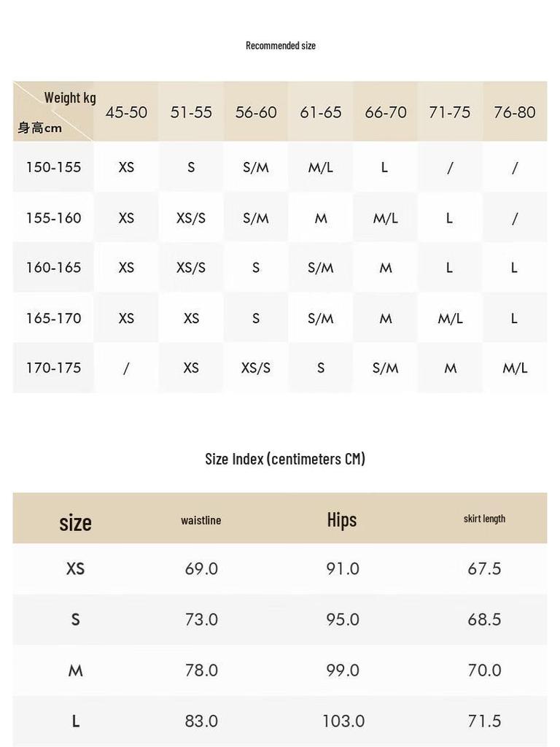Click waistline value 78.0 for M
Screen dimensions: 560x747
(x=201, y=670)
